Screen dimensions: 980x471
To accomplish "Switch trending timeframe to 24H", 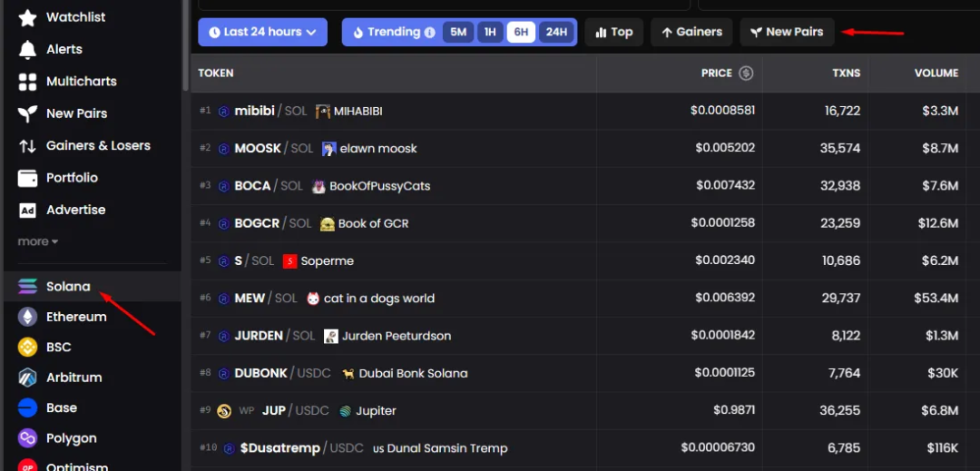I will point(555,32).
